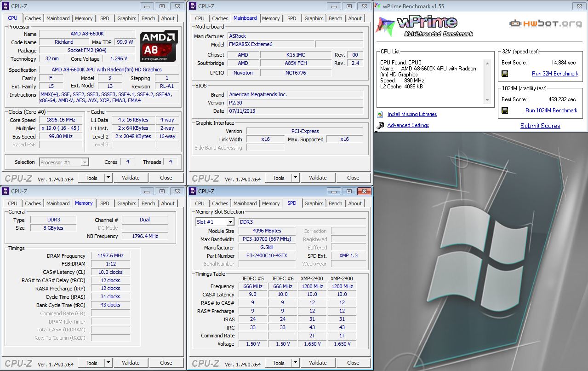Click the wPrime Benchmark title bar icon

378,6
